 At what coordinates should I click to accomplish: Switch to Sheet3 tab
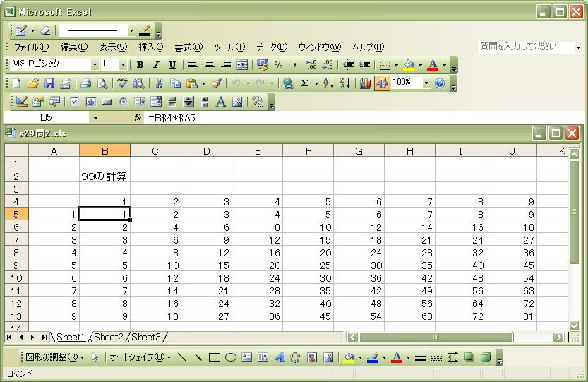coord(146,337)
